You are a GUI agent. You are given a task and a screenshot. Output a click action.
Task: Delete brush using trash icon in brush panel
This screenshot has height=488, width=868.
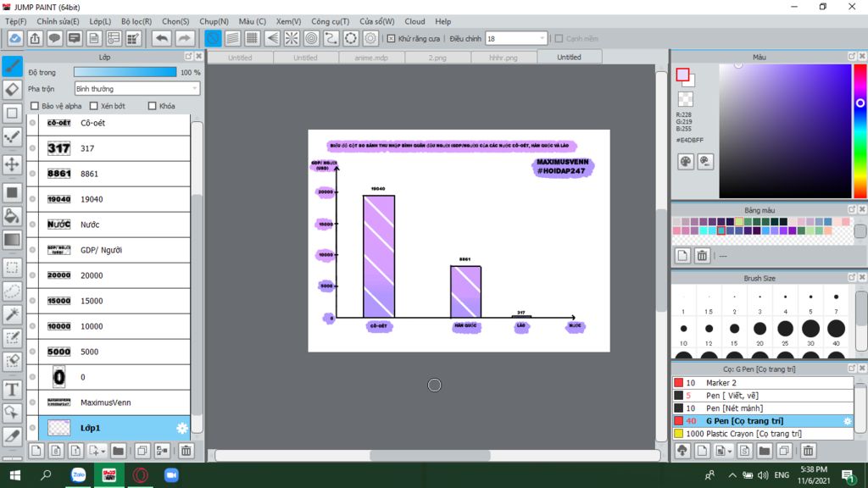coord(808,451)
